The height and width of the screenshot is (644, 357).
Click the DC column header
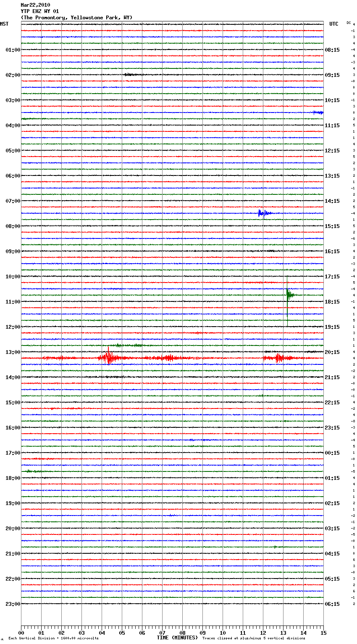pyautogui.click(x=349, y=23)
